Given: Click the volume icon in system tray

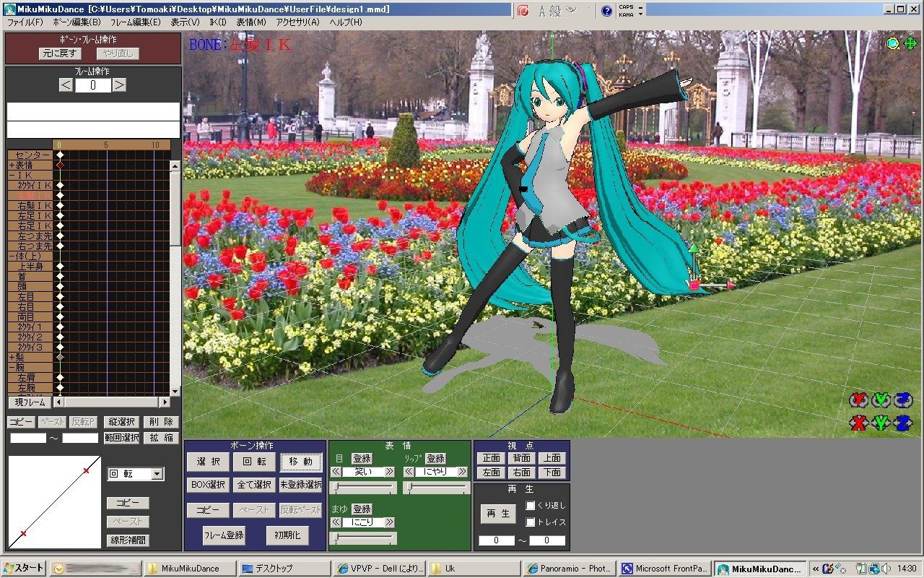Looking at the screenshot, I should point(886,569).
